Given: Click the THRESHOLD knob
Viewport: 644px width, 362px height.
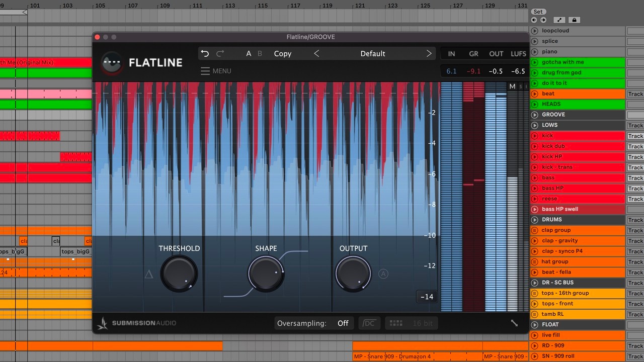Looking at the screenshot, I should pyautogui.click(x=179, y=274).
